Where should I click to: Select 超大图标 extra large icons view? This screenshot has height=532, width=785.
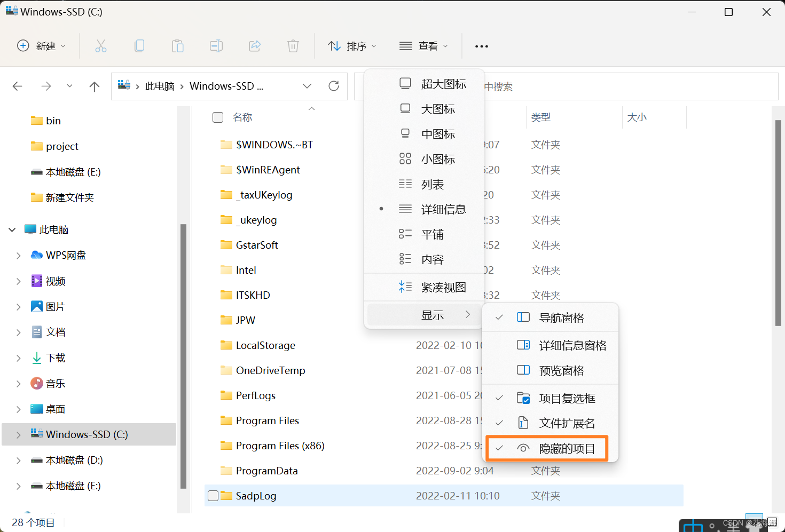pos(424,84)
